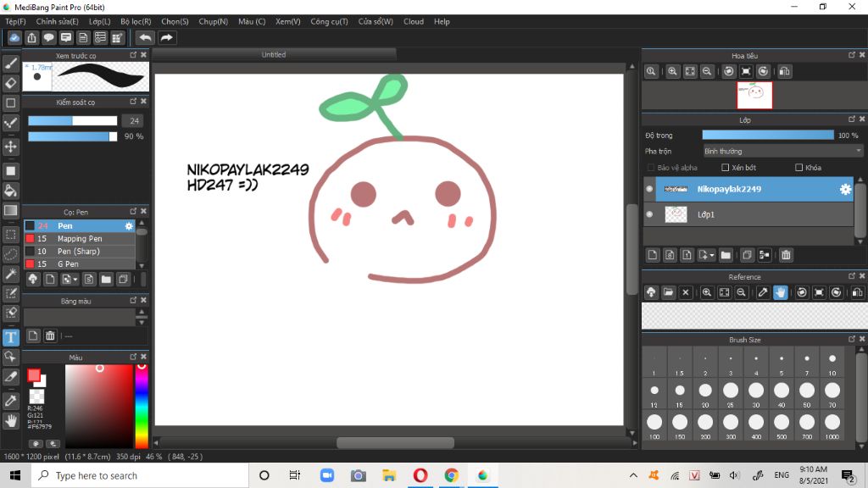Open the Bộ lọc(R) menu

click(x=136, y=21)
